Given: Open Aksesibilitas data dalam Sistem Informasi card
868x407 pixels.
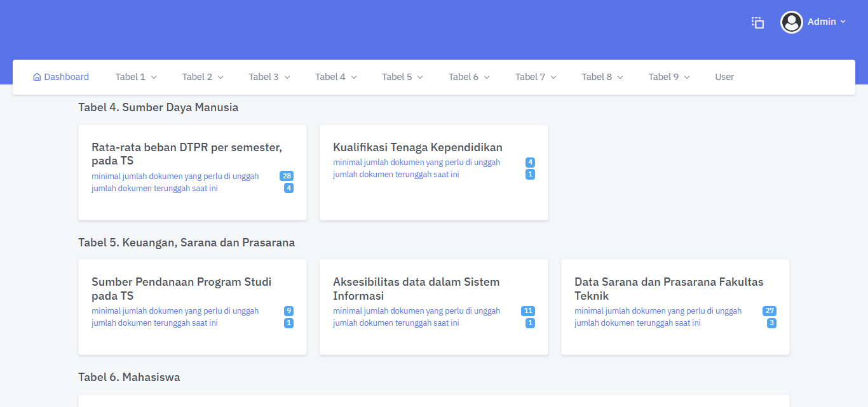Looking at the screenshot, I should (x=434, y=307).
